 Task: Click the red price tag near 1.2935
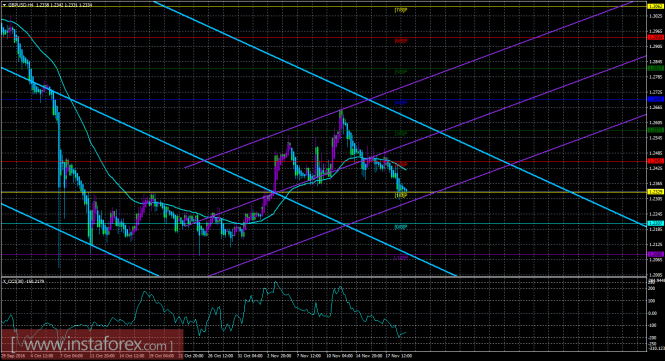click(x=656, y=38)
